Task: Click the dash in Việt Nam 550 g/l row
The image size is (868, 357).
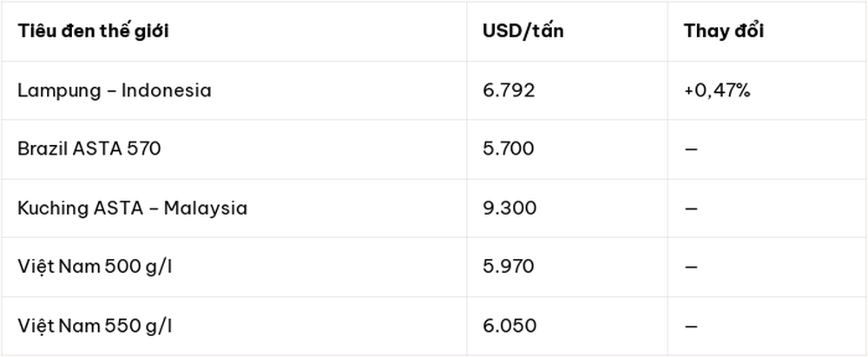Action: point(691,327)
